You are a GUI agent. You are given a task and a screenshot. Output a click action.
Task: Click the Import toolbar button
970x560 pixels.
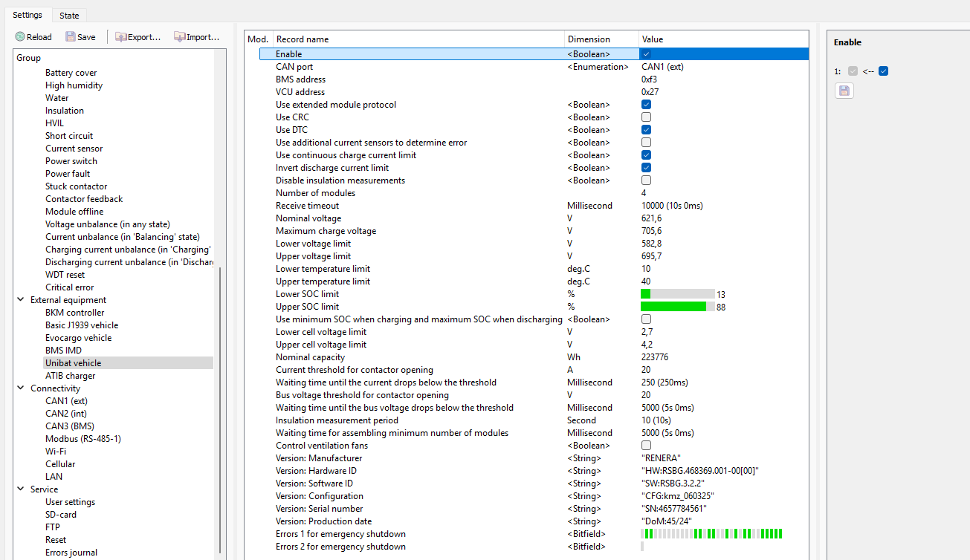[x=197, y=36]
